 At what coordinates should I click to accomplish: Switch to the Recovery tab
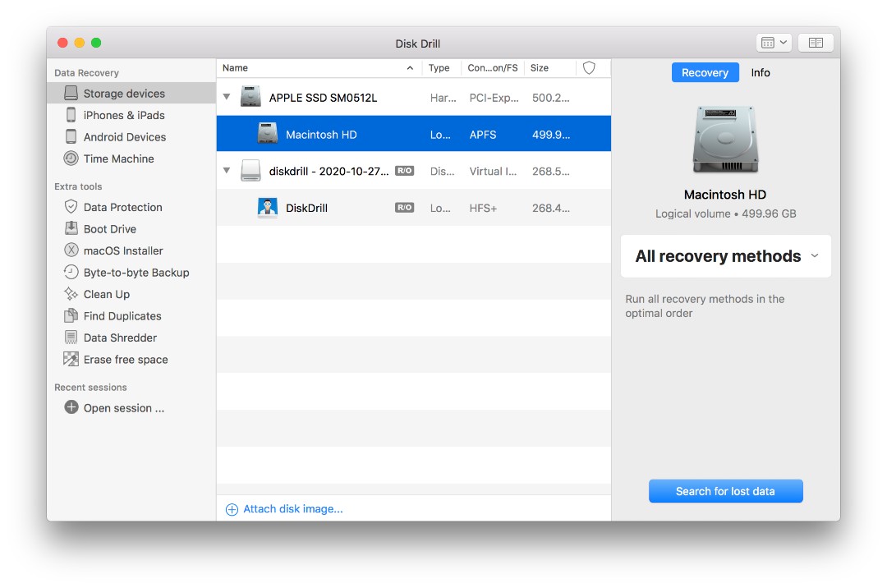(x=705, y=72)
